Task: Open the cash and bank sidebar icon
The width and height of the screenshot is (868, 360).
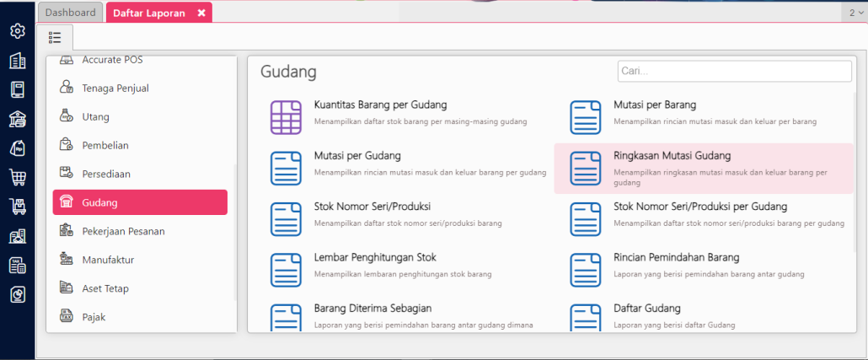Action: click(17, 119)
